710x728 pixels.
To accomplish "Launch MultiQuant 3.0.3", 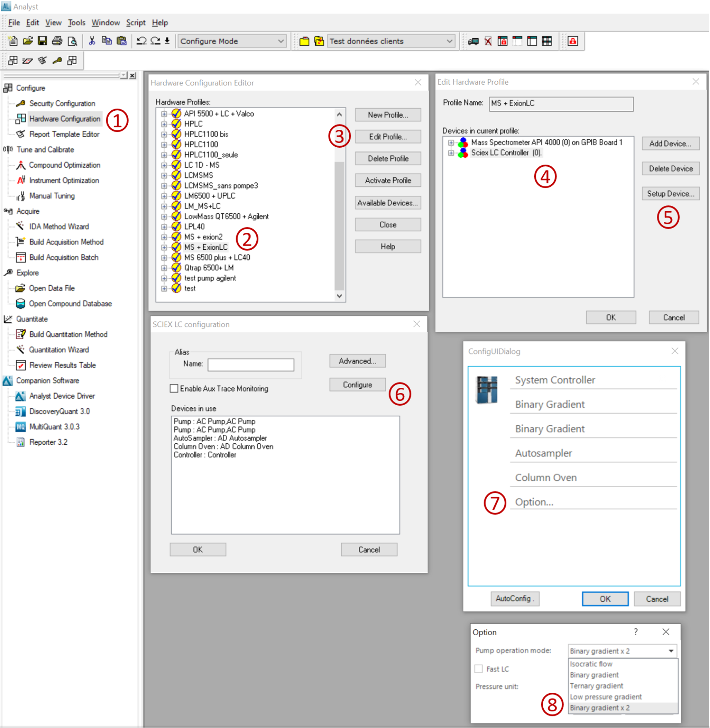I will [54, 426].
